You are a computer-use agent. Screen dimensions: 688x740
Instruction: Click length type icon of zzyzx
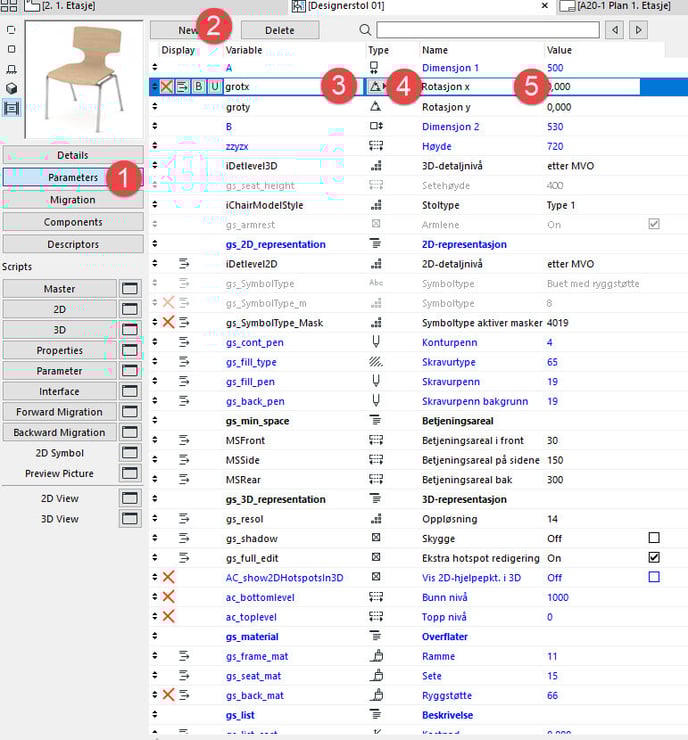point(376,146)
